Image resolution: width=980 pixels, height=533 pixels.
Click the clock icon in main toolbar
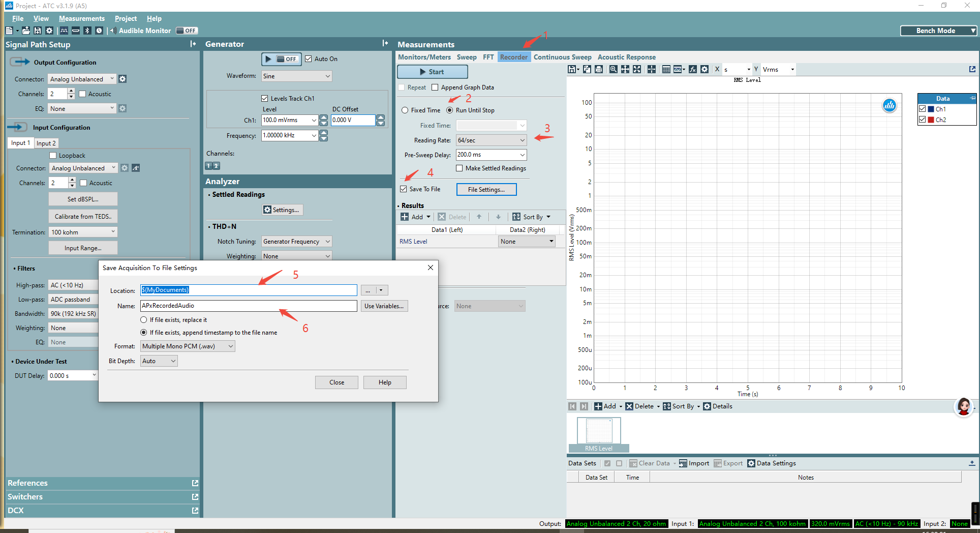[x=99, y=31]
